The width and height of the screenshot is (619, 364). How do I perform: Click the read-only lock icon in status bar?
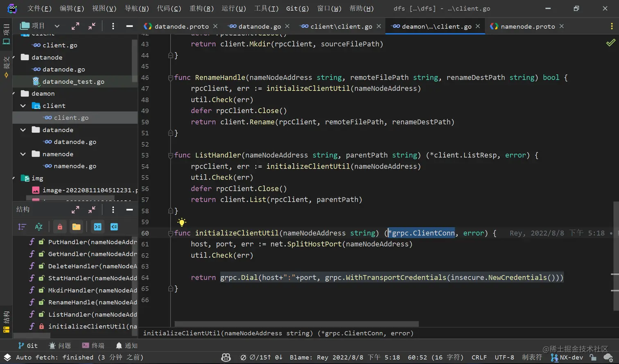click(x=593, y=357)
